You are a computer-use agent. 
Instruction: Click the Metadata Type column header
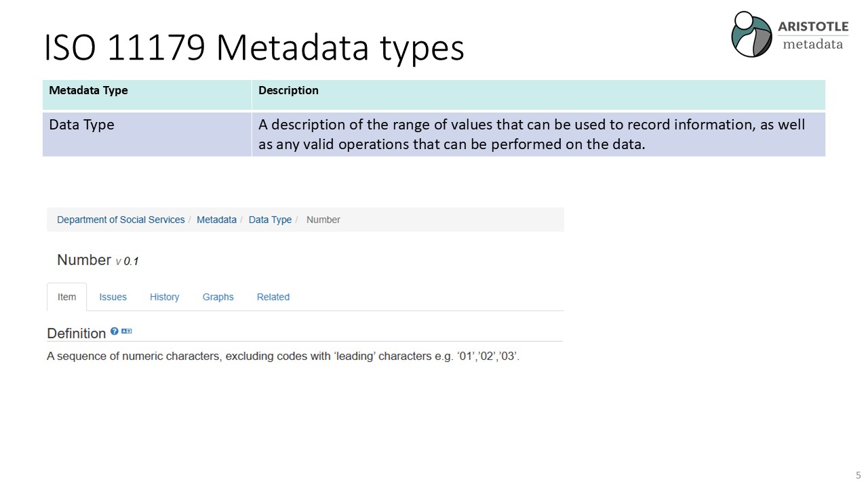pos(88,91)
